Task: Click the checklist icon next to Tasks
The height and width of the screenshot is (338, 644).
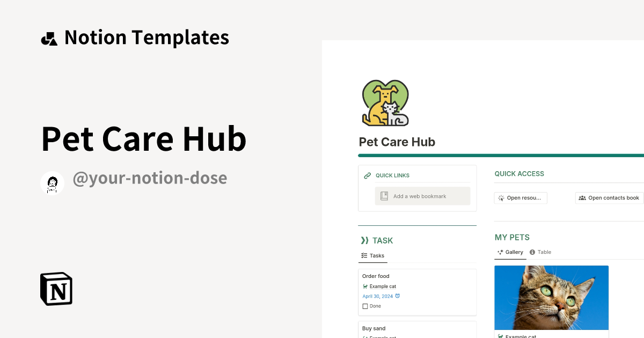Action: [x=364, y=256]
